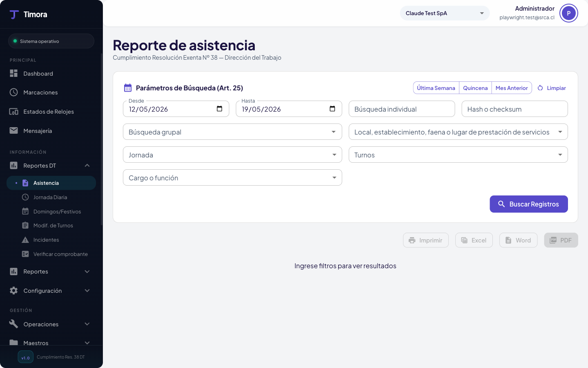Click the Verificar comprobante check icon
Viewport: 588px width, 368px height.
pos(25,254)
